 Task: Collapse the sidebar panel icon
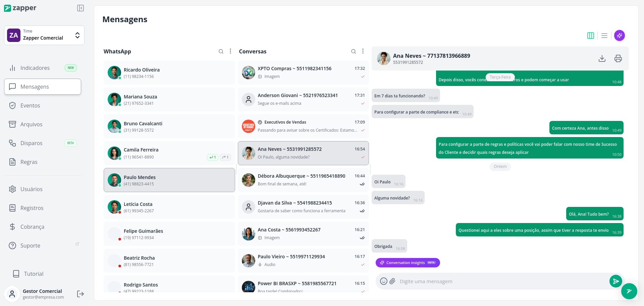(x=80, y=8)
